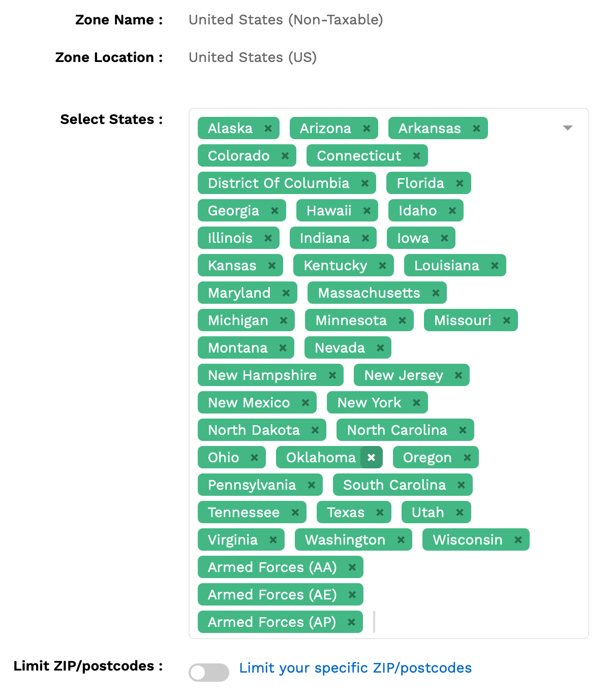This screenshot has width=611, height=700.
Task: Remove the Utah tag
Action: (x=460, y=513)
